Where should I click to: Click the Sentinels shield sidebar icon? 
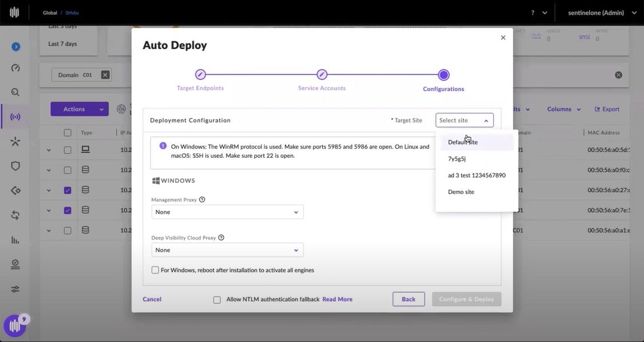(x=15, y=166)
